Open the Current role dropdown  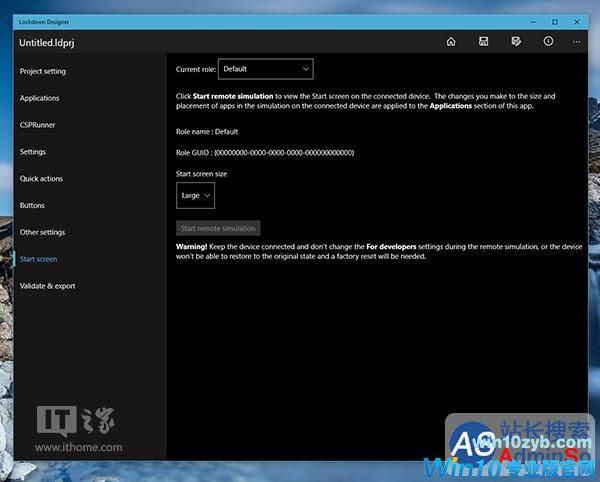pyautogui.click(x=265, y=69)
